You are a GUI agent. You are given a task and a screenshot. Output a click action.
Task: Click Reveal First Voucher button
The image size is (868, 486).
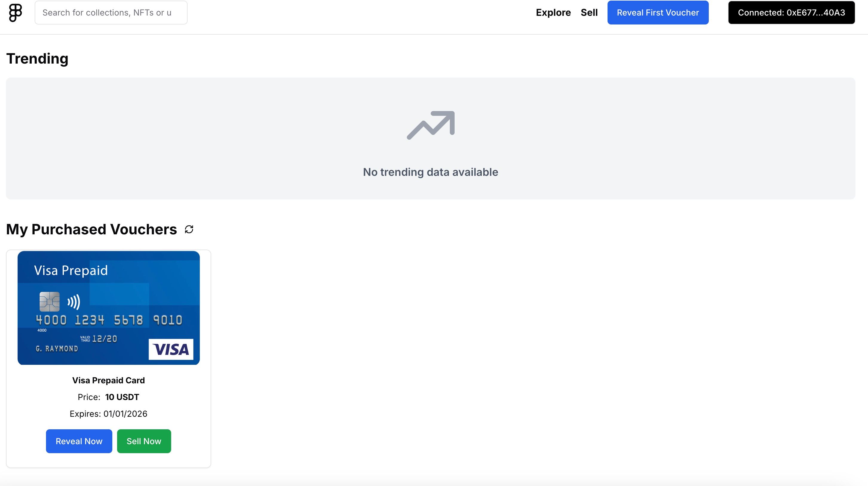point(658,13)
